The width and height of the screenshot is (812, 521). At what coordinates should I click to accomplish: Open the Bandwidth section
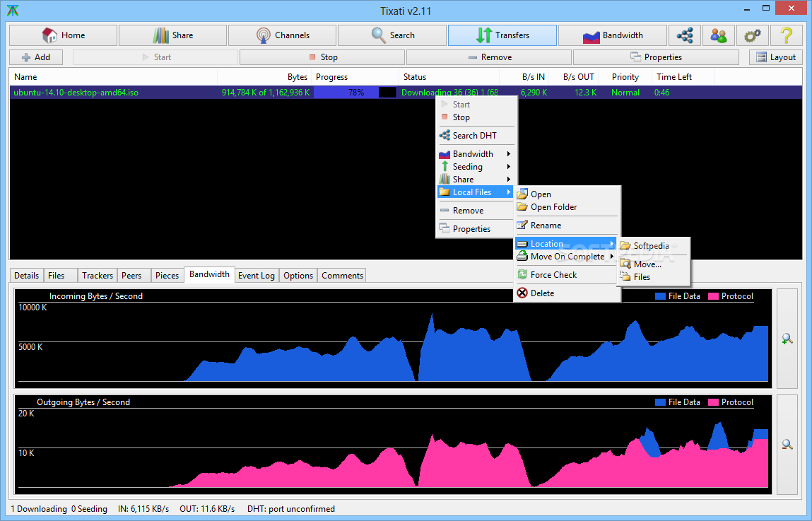pos(613,35)
